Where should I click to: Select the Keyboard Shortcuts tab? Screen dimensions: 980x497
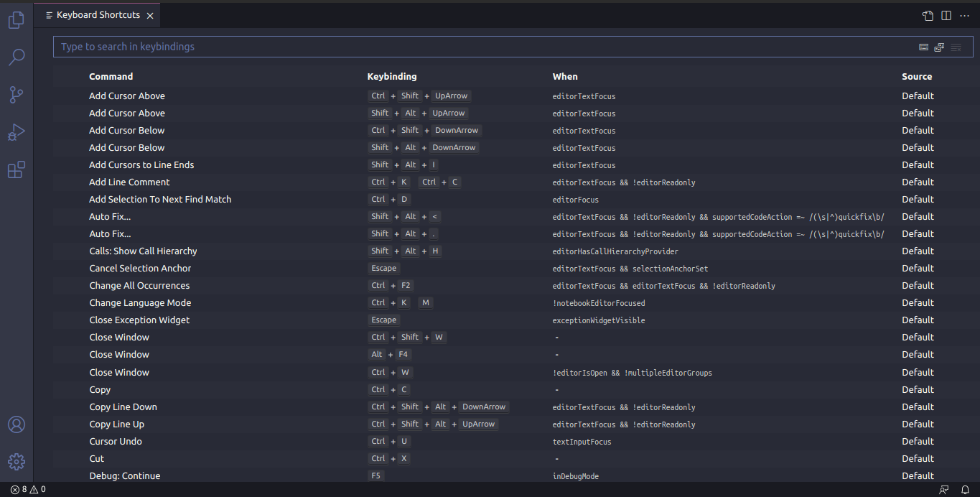tap(97, 14)
